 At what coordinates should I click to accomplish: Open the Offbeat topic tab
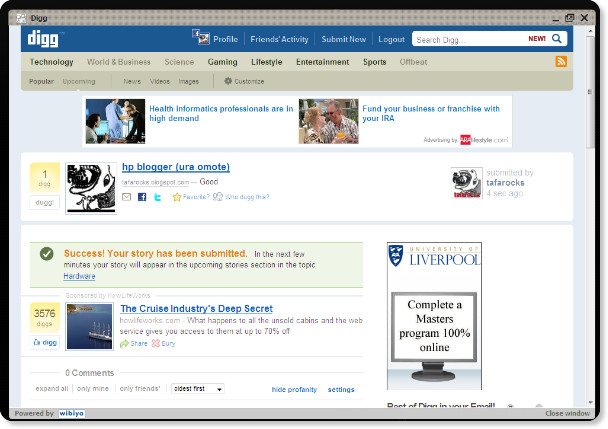tap(413, 62)
